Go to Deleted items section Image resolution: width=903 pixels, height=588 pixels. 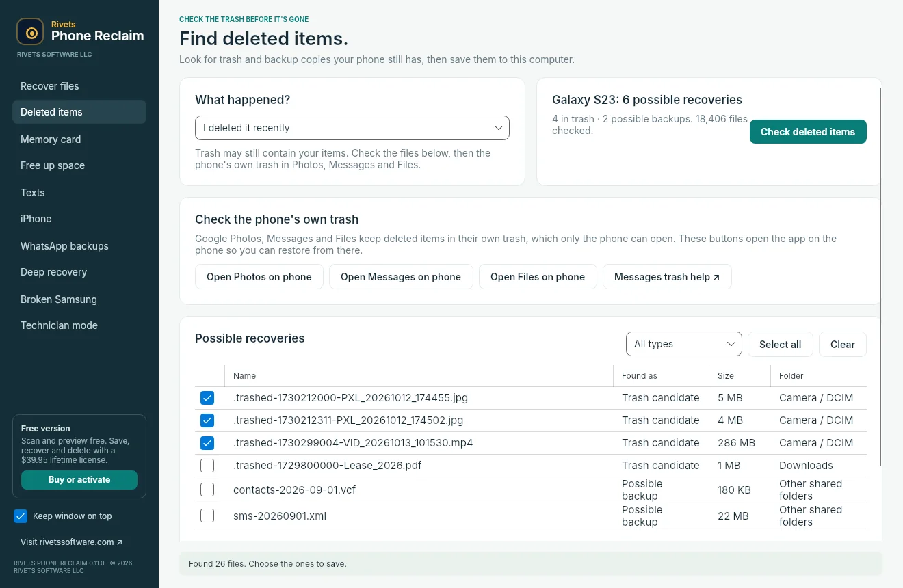(x=79, y=112)
